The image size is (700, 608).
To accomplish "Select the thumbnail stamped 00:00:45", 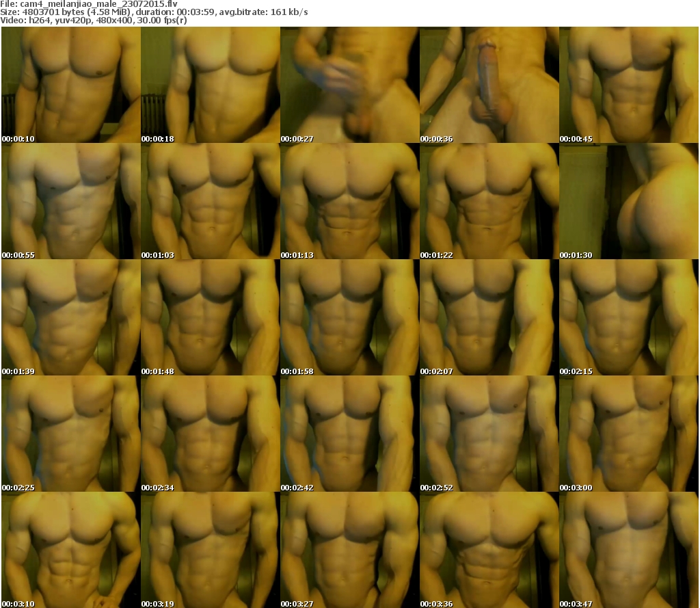I will (629, 85).
